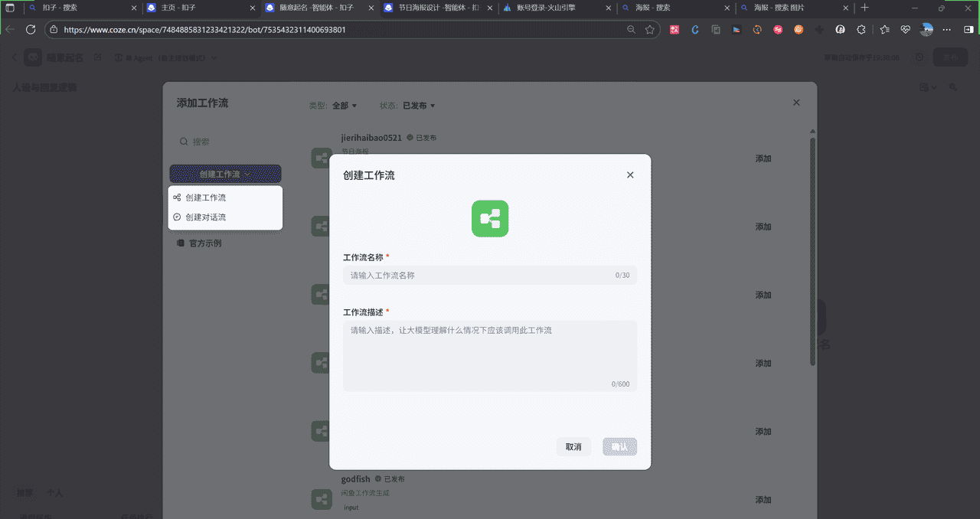This screenshot has height=519, width=980.
Task: Click the 确认 button to confirm
Action: (x=619, y=446)
